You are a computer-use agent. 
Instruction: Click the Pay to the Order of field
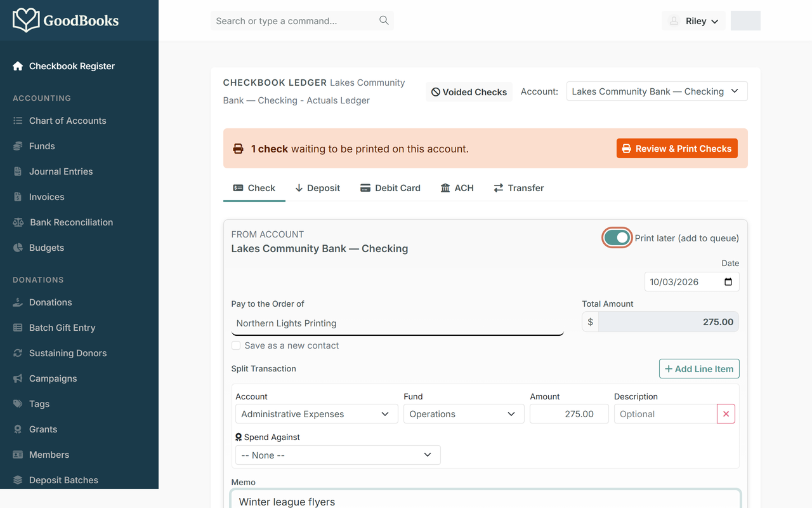coord(398,323)
